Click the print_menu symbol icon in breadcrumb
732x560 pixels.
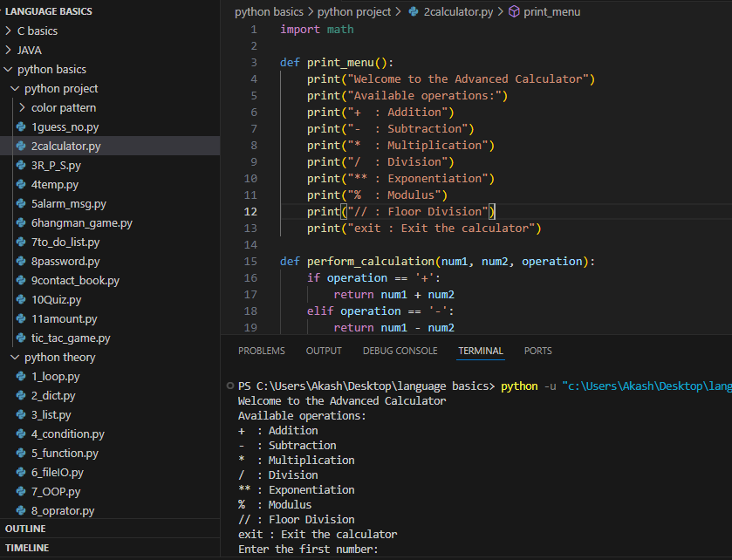click(x=514, y=12)
